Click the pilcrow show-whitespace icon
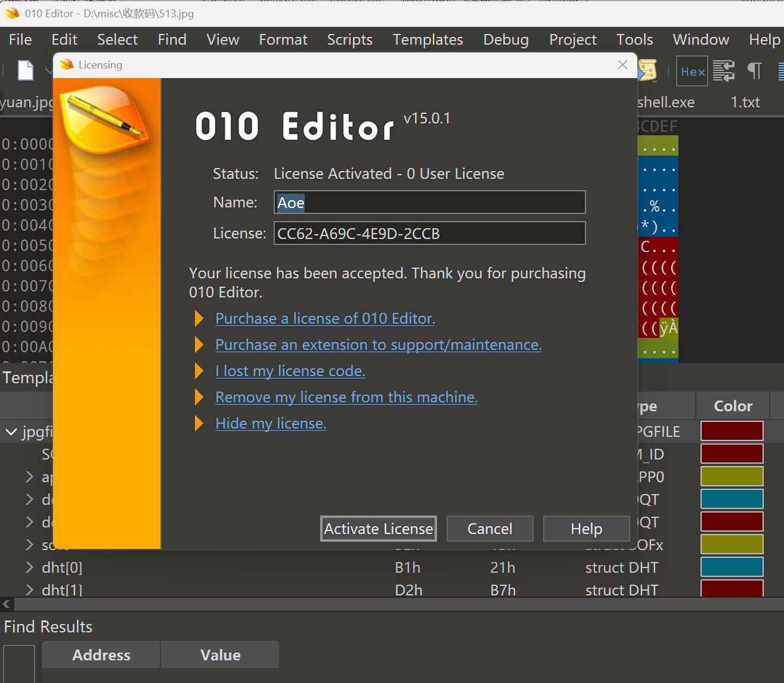Screen dimensions: 784x683 (x=754, y=71)
